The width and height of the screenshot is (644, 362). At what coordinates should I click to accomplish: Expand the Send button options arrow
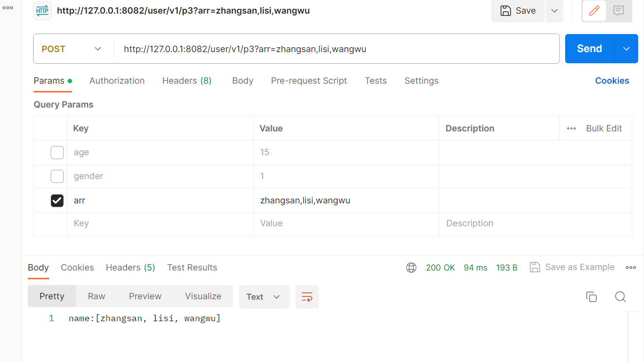626,49
